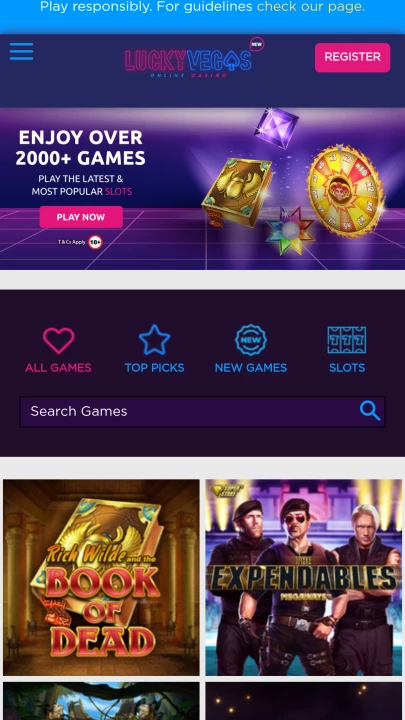Click the REGISTER button
This screenshot has height=720, width=405.
click(353, 57)
